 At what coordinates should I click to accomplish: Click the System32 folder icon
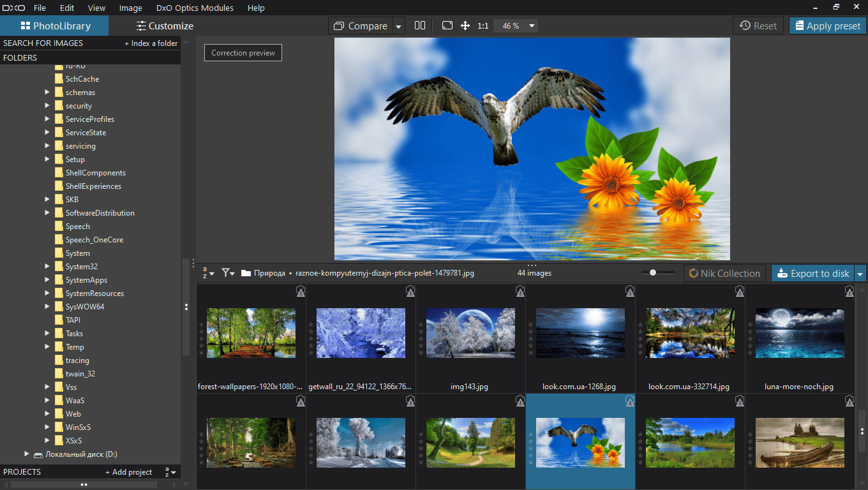[59, 267]
